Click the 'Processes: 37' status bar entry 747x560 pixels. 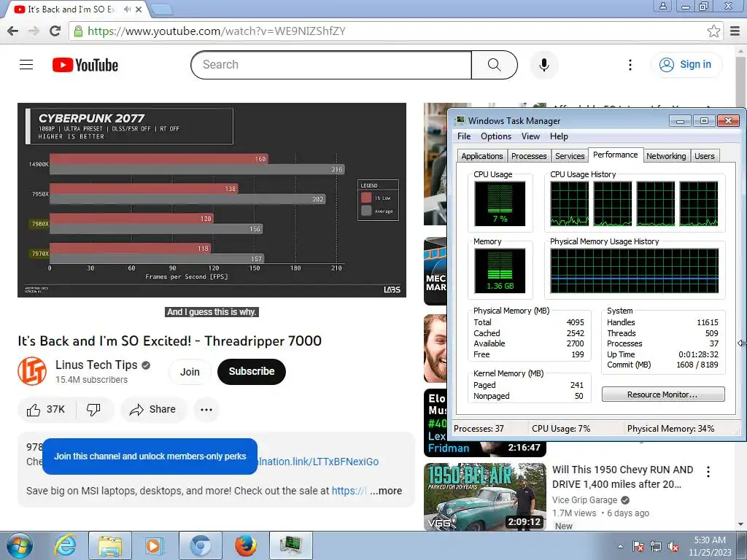tap(479, 429)
